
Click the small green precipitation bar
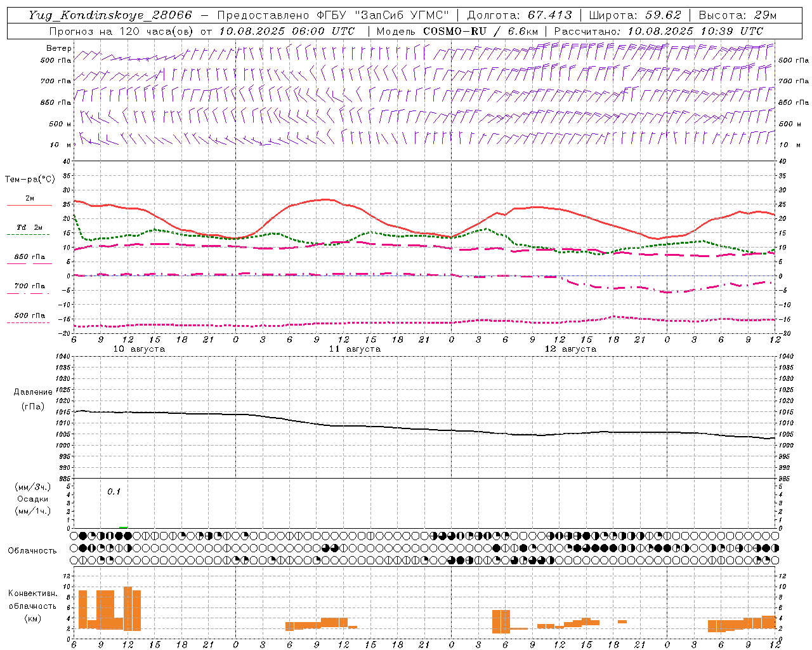coord(123,527)
